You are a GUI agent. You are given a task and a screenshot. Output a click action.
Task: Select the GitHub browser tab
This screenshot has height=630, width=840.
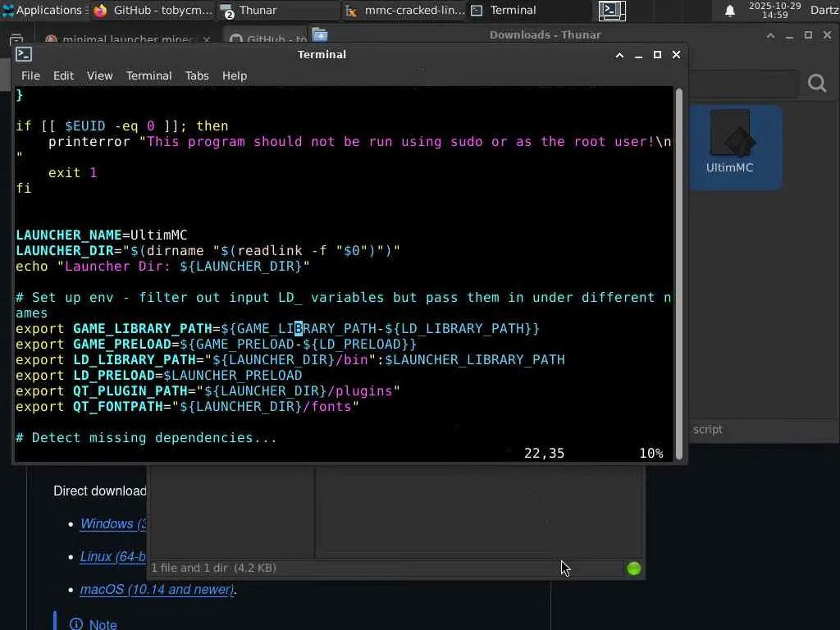tap(268, 39)
